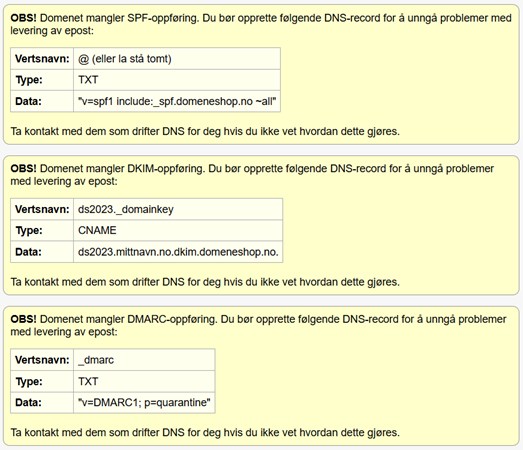Image resolution: width=523 pixels, height=450 pixels.
Task: Select the SPF Type TXT cell
Action: (x=177, y=80)
